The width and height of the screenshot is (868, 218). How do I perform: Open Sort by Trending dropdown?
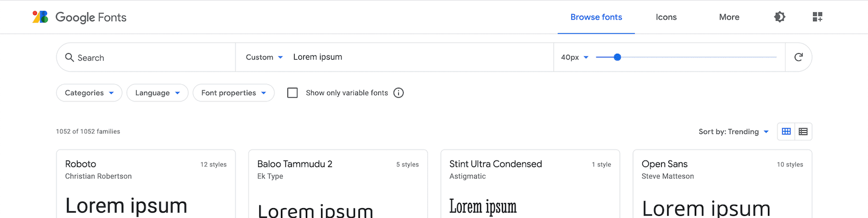tap(733, 132)
